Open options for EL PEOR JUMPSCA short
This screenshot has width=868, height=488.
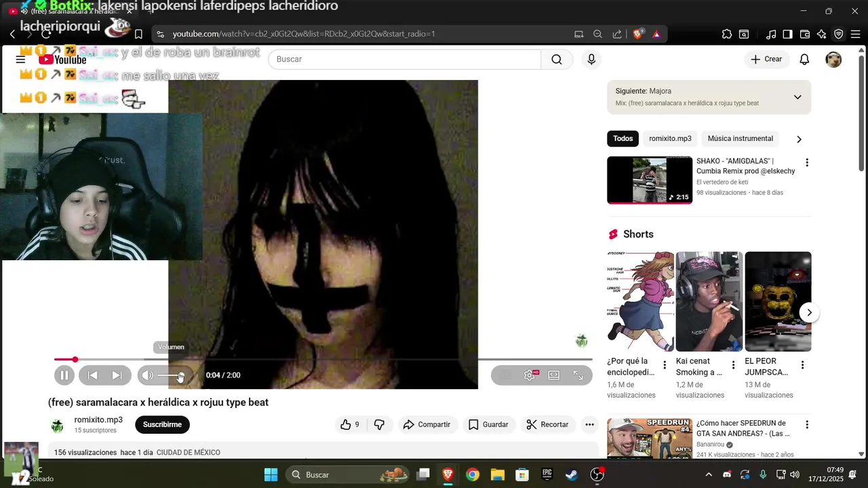[802, 365]
